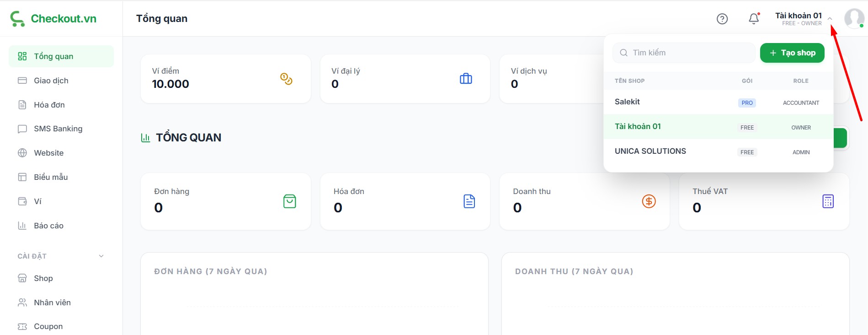Click the Đơn hàng shopping bag icon

tap(289, 201)
